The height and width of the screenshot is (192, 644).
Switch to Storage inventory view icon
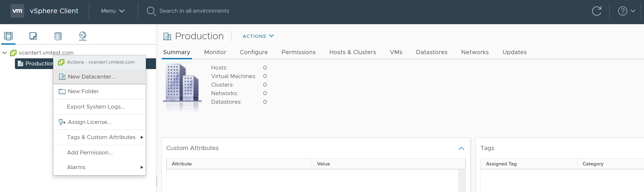tap(58, 36)
